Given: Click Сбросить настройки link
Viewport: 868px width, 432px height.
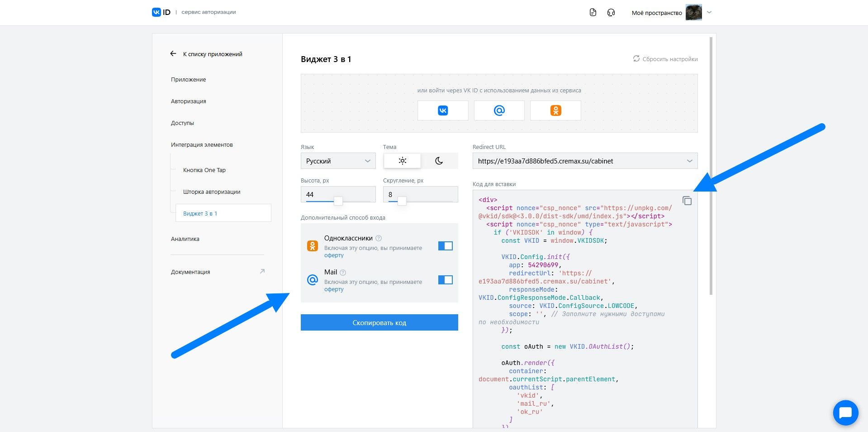Looking at the screenshot, I should click(665, 59).
